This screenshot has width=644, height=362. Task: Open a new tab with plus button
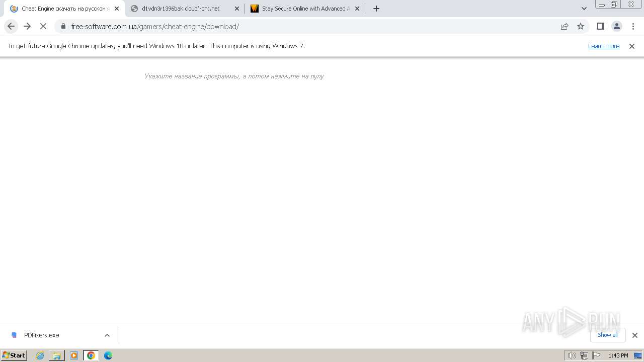[x=376, y=9]
